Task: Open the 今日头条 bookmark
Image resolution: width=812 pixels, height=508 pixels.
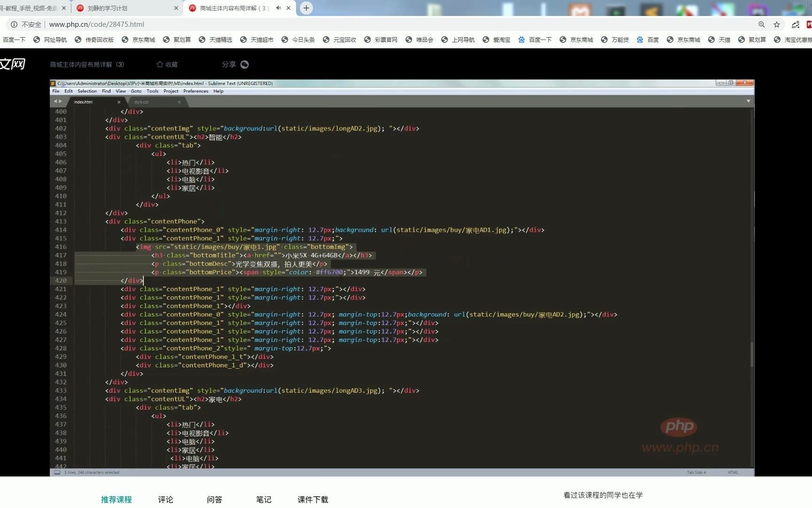Action: point(298,40)
